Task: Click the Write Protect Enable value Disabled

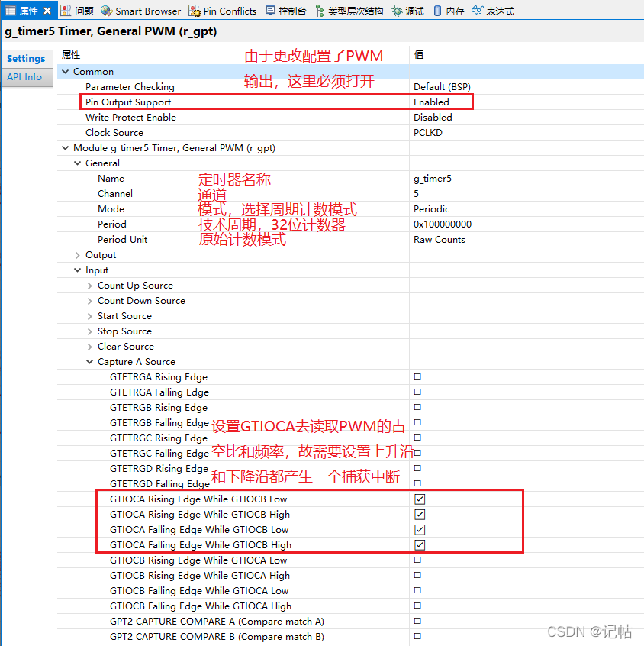Action: (433, 118)
